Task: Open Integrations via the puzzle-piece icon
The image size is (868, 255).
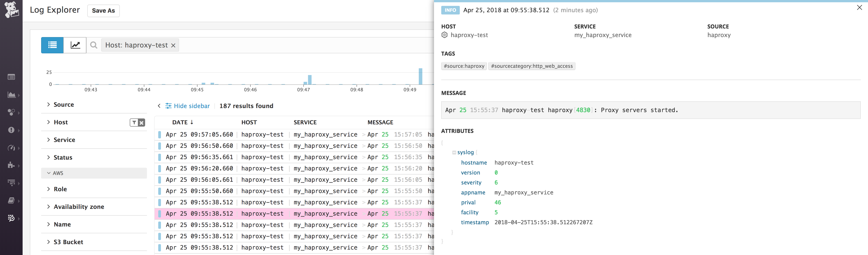Action: tap(12, 165)
